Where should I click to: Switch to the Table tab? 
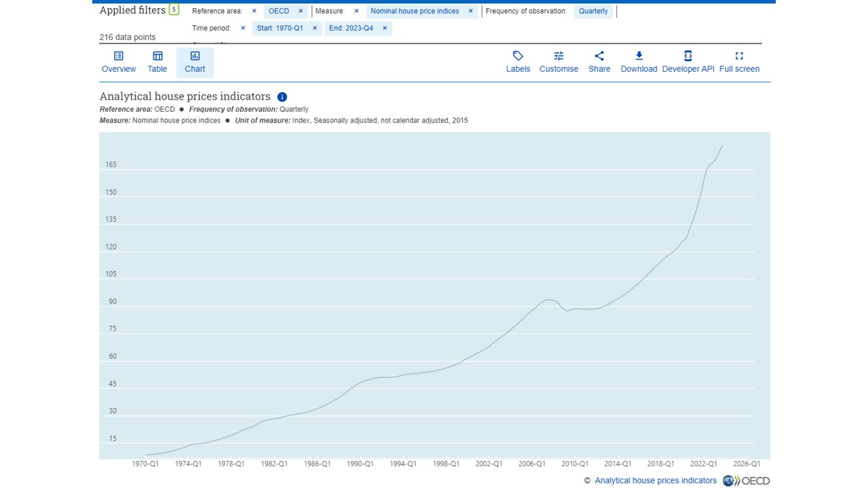(x=157, y=62)
